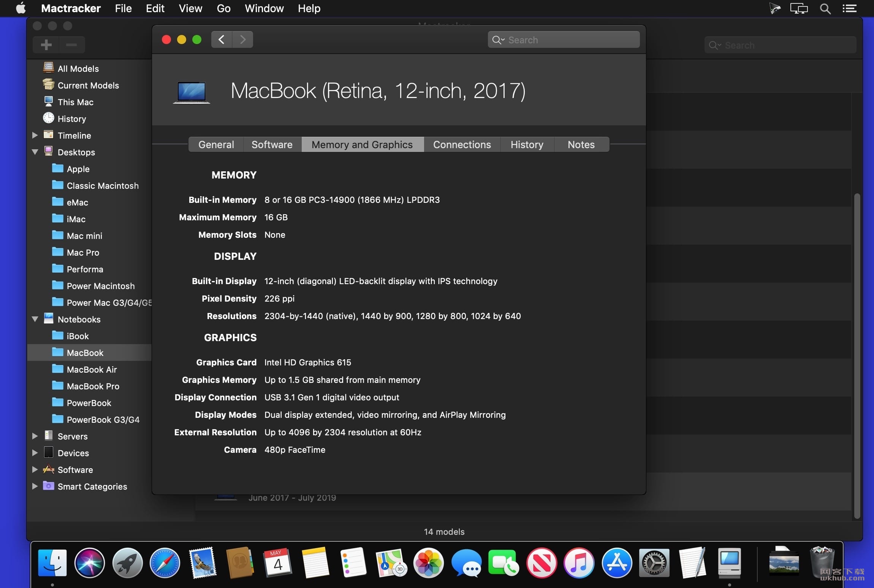Open the History tab

coord(527,144)
